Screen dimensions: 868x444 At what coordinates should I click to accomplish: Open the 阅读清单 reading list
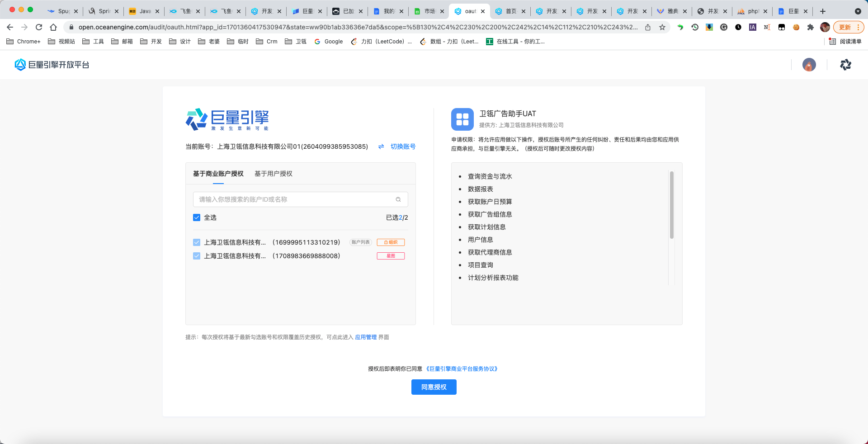pyautogui.click(x=845, y=41)
